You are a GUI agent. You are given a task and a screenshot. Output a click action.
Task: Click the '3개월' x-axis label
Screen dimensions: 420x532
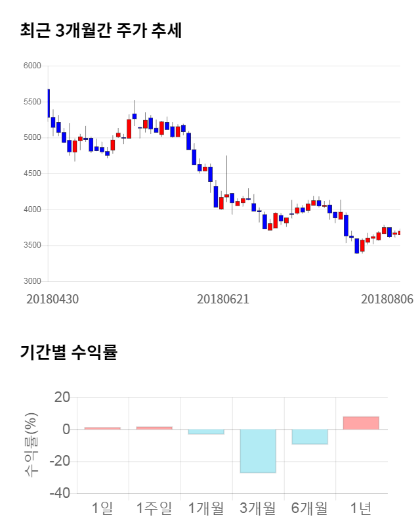[x=258, y=508]
